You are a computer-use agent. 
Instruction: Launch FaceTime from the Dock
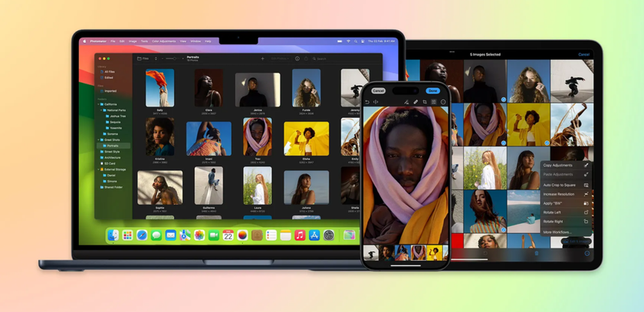coord(214,235)
